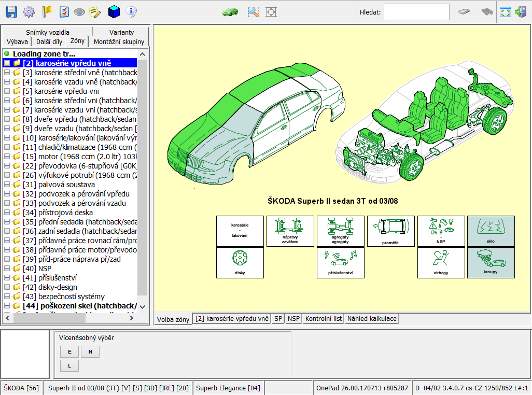Viewport: 532px width, 395px height.
Task: Toggle the full screen icon
Action: 506,12
